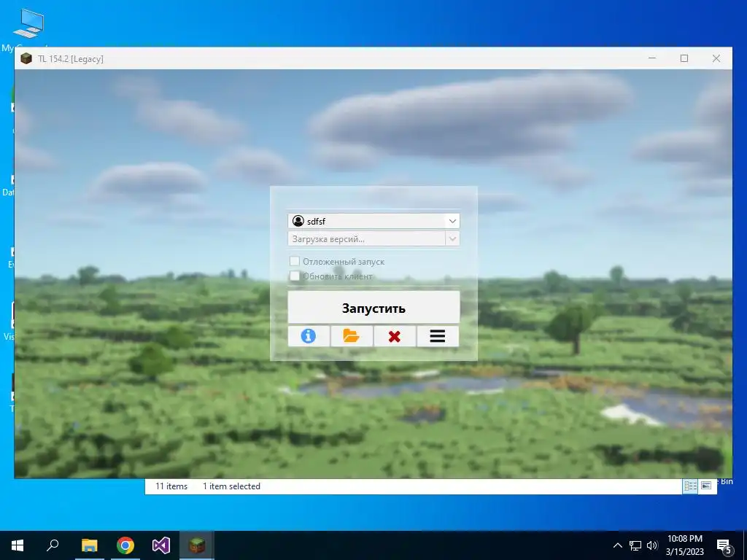The width and height of the screenshot is (747, 560).
Task: Click the account avatar icon beside sdfsf
Action: [298, 221]
